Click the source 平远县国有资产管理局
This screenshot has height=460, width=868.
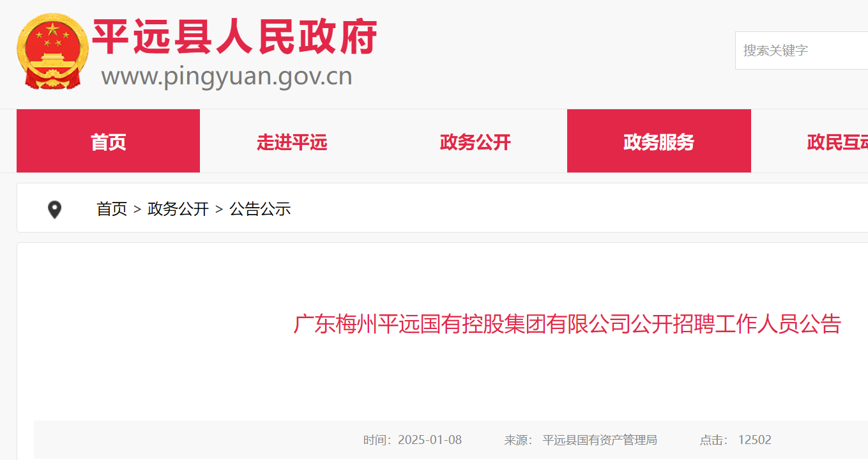(600, 440)
